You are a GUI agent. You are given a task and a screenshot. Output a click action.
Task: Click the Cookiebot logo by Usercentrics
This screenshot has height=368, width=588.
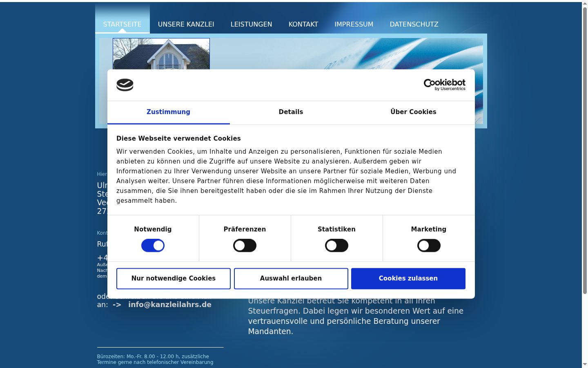click(444, 85)
